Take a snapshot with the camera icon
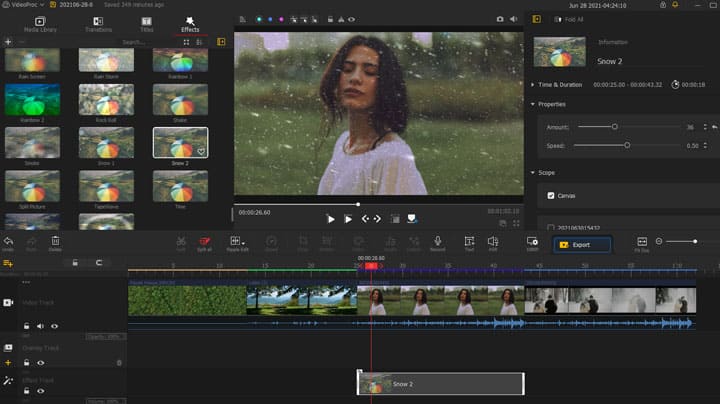The width and height of the screenshot is (720, 404). (x=500, y=18)
